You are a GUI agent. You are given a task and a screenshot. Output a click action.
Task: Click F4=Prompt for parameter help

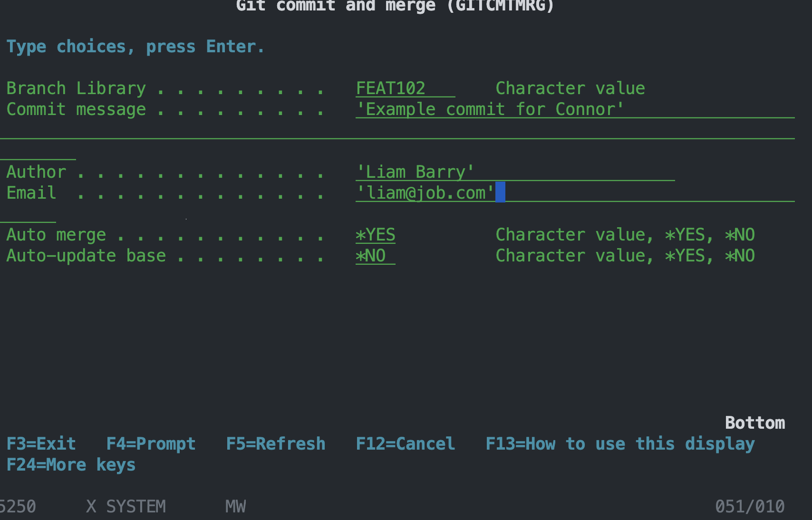pyautogui.click(x=151, y=443)
